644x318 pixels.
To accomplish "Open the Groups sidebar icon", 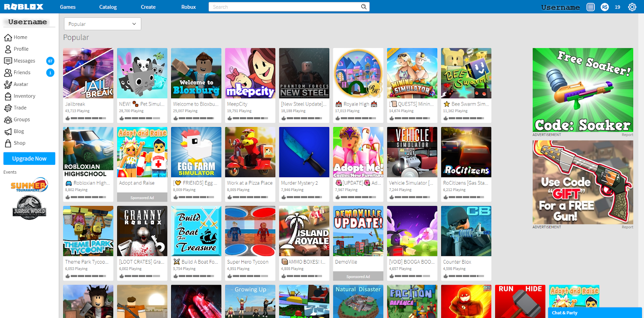I will 8,120.
